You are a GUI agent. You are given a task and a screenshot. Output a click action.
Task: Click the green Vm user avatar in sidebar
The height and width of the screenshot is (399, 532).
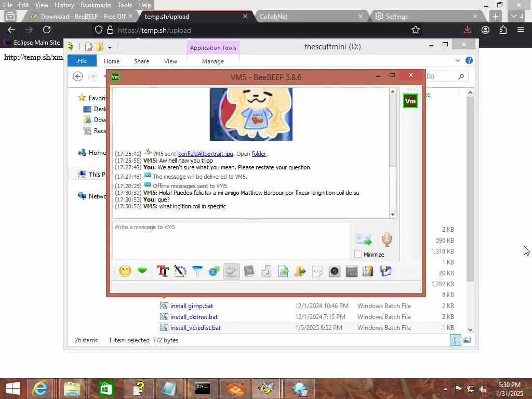click(x=410, y=101)
